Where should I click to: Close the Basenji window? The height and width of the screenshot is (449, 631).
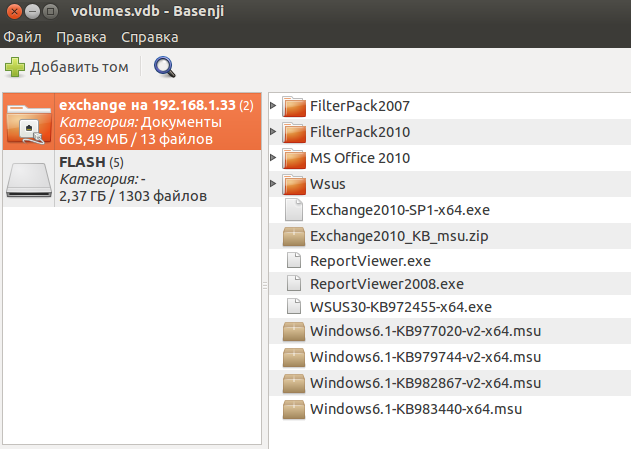(x=14, y=11)
